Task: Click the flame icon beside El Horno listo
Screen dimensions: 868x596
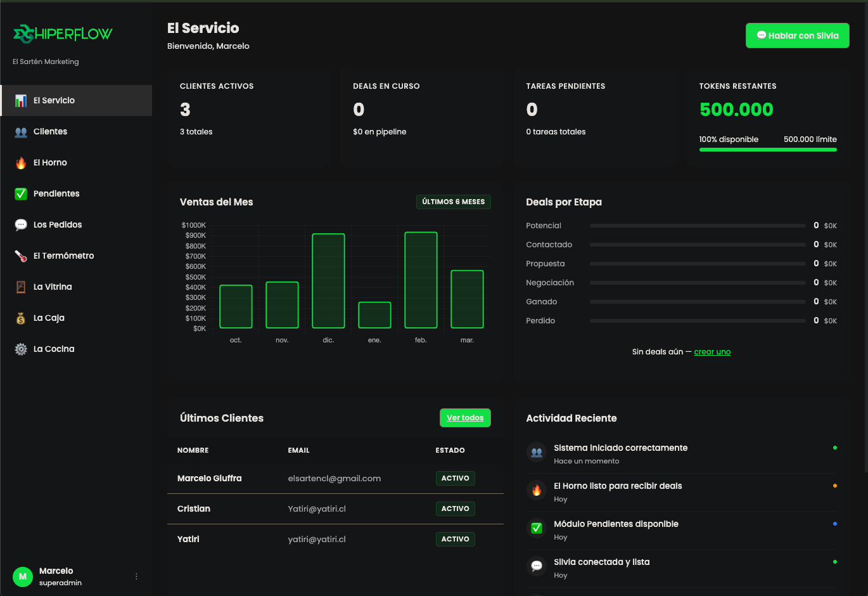Action: point(537,490)
